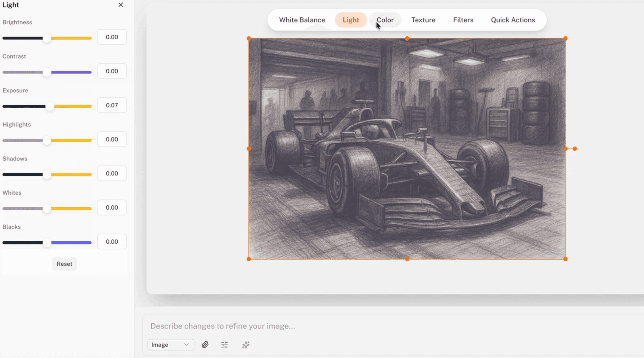Close the Light panel
The width and height of the screenshot is (644, 358).
click(121, 5)
